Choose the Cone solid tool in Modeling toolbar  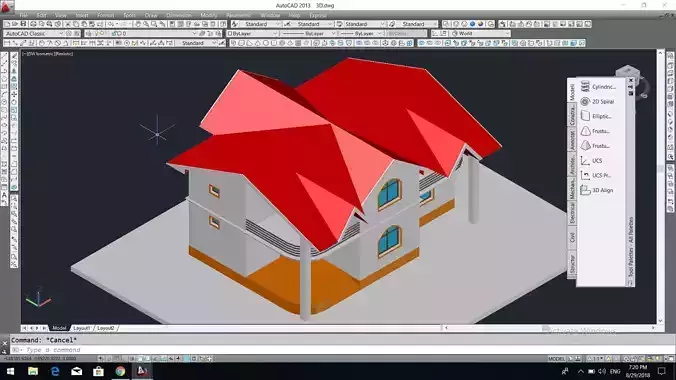click(258, 43)
